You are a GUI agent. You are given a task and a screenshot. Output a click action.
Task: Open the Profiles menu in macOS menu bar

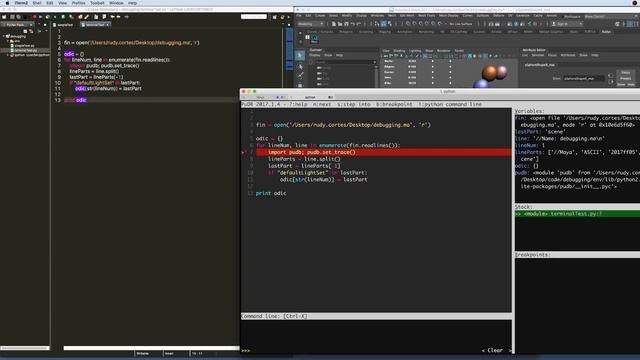[x=78, y=3]
